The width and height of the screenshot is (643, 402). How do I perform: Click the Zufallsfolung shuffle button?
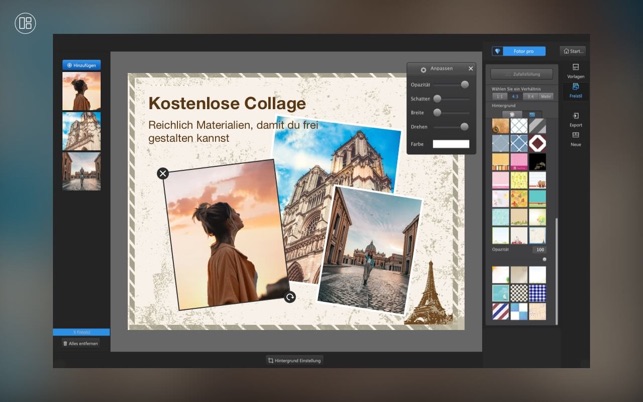pos(522,74)
